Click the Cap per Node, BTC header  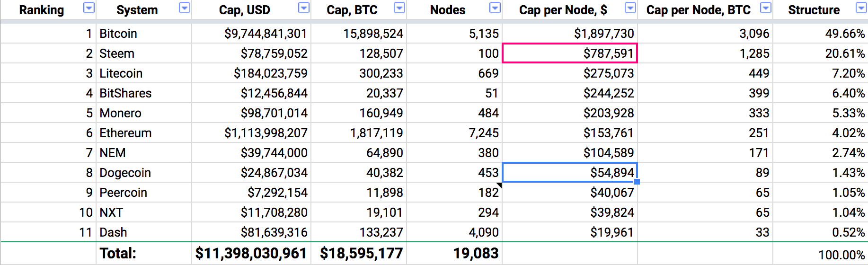click(699, 10)
